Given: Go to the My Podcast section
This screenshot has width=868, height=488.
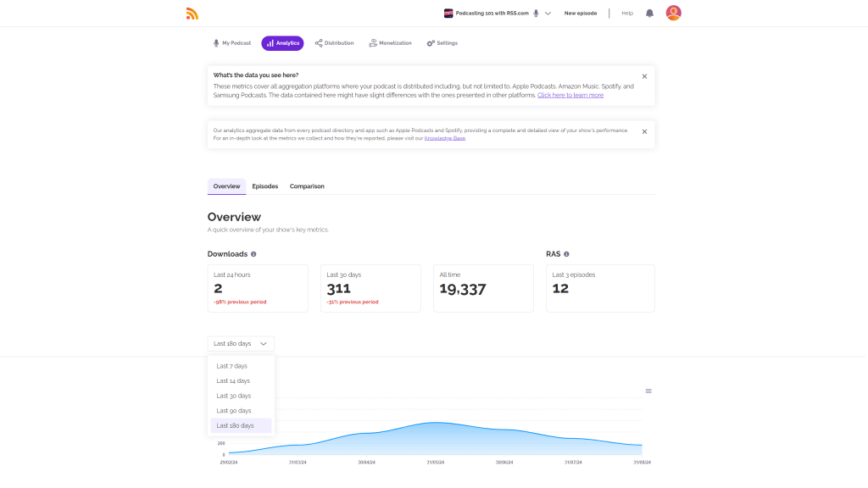Looking at the screenshot, I should [x=231, y=43].
